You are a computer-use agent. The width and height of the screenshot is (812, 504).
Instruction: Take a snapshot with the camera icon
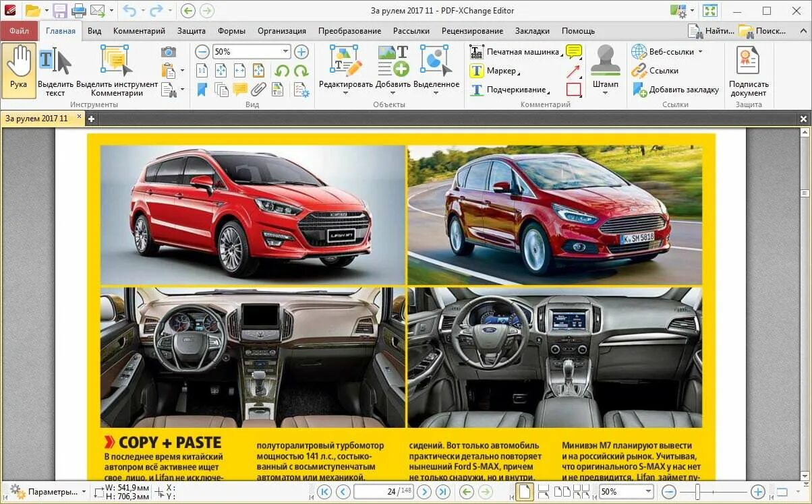[169, 52]
